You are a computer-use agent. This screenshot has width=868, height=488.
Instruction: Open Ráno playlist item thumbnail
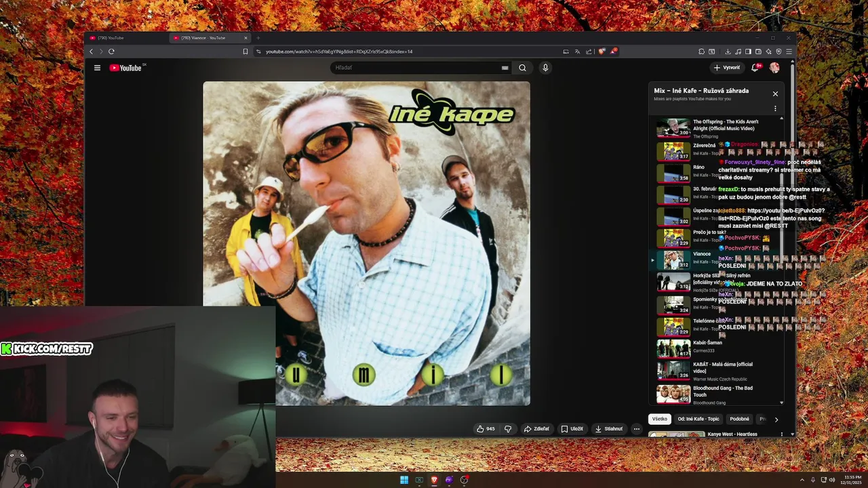coord(673,173)
